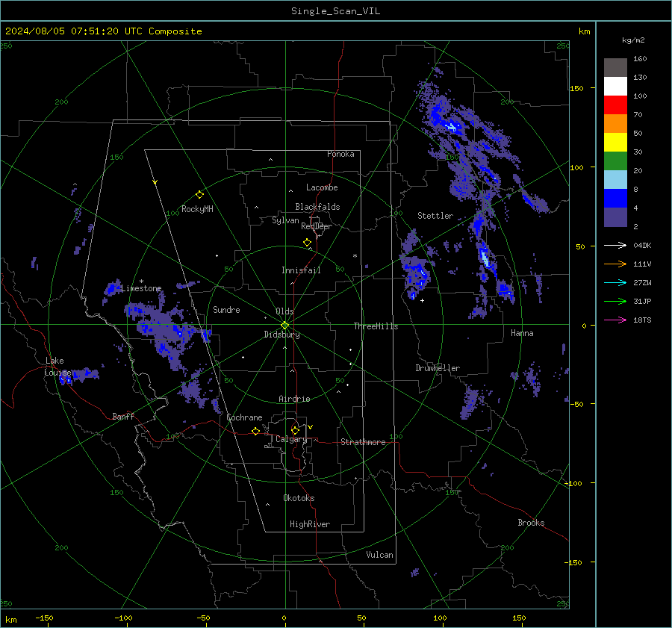This screenshot has width=672, height=628.
Task: Click the 2024/08/05 07:51:20 UTC Composite timestamp
Action: [x=103, y=31]
